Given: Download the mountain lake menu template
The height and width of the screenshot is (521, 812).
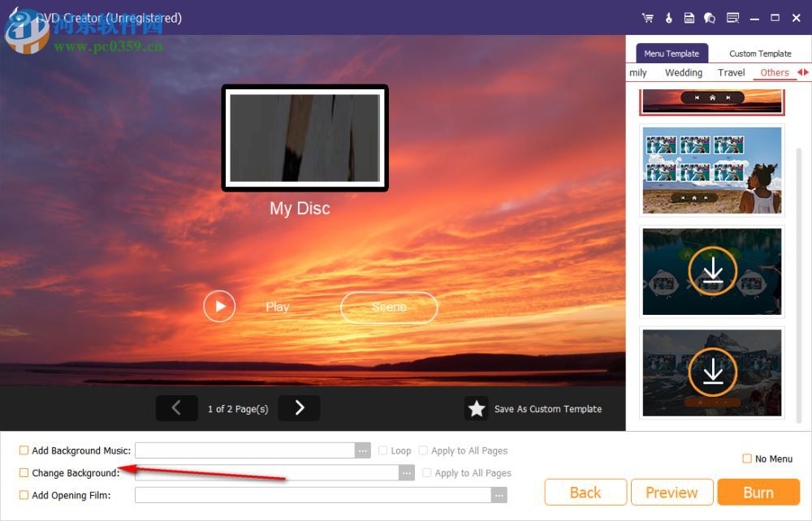Looking at the screenshot, I should pos(712,372).
